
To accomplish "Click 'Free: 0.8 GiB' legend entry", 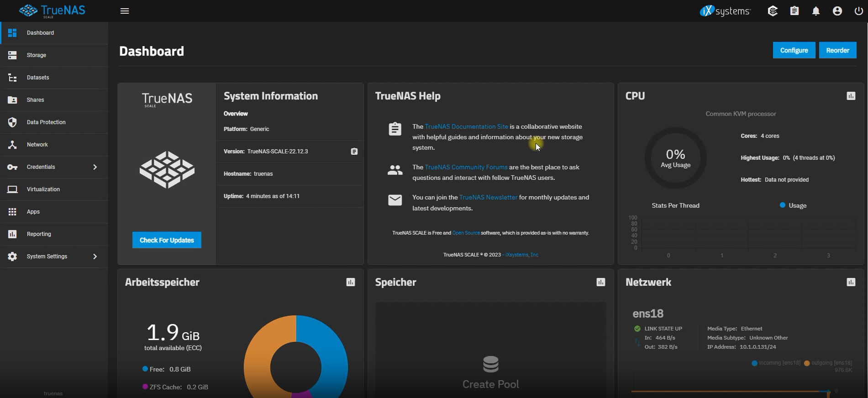I will [x=167, y=369].
